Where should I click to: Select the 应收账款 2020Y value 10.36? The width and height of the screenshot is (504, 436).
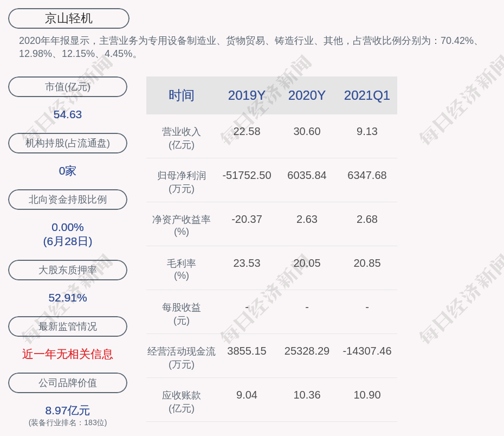tap(307, 395)
